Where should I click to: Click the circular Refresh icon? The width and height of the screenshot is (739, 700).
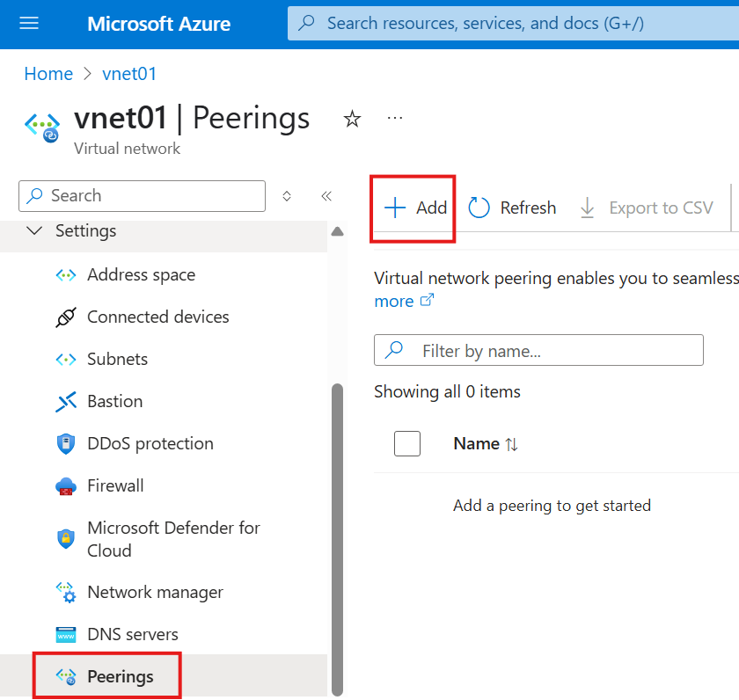pos(479,208)
